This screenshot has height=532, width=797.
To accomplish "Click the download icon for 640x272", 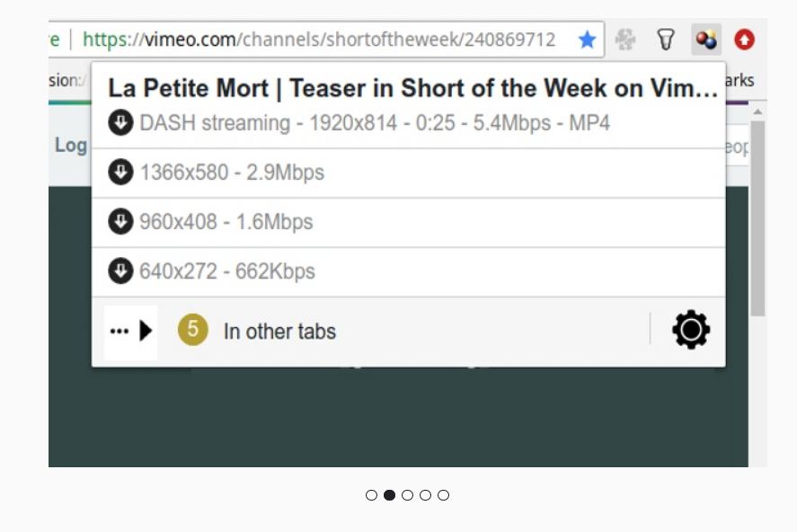I will click(120, 270).
